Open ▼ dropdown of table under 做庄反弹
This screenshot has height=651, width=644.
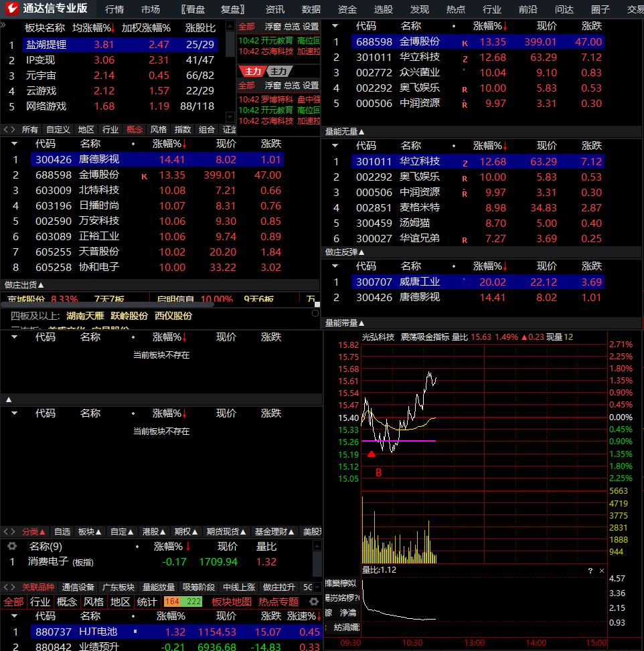pyautogui.click(x=335, y=266)
